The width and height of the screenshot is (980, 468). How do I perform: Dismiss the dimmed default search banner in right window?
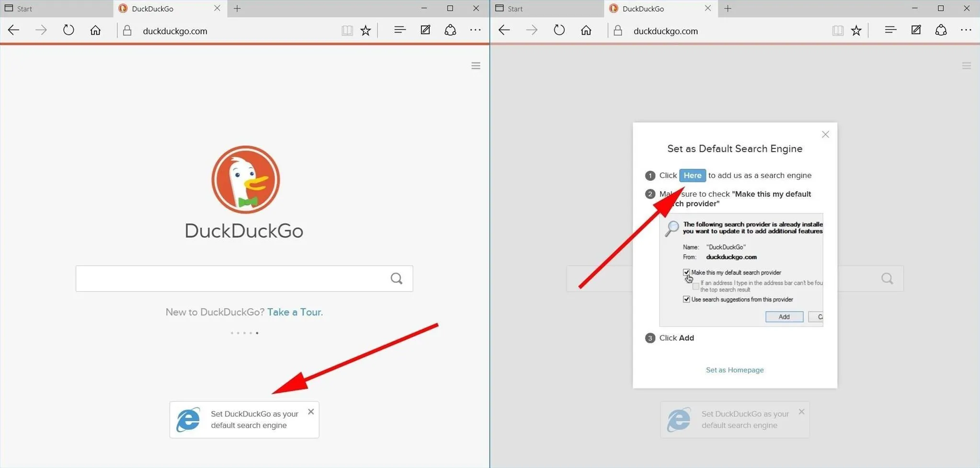tap(801, 412)
